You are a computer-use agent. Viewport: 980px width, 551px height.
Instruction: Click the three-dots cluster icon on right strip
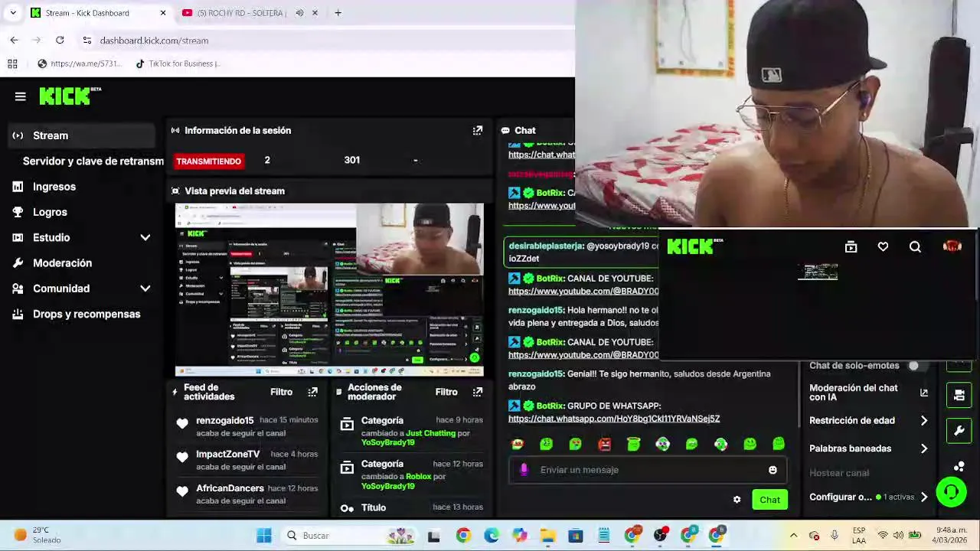[x=959, y=466]
